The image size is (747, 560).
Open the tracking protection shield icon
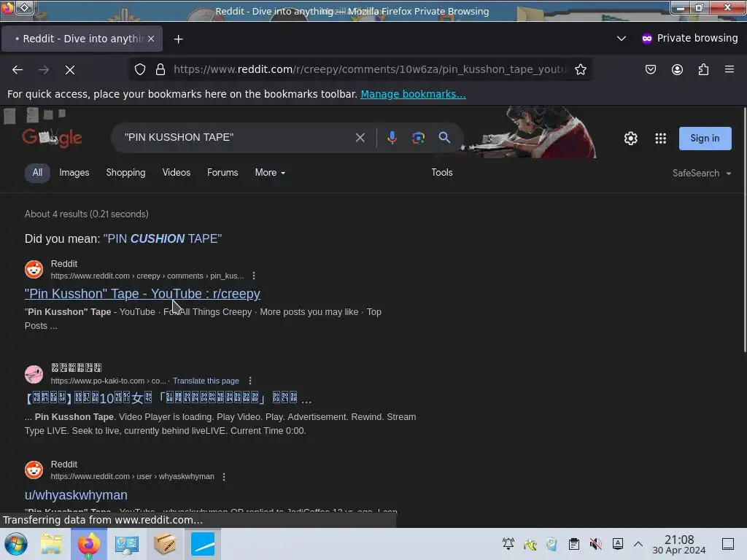(139, 69)
